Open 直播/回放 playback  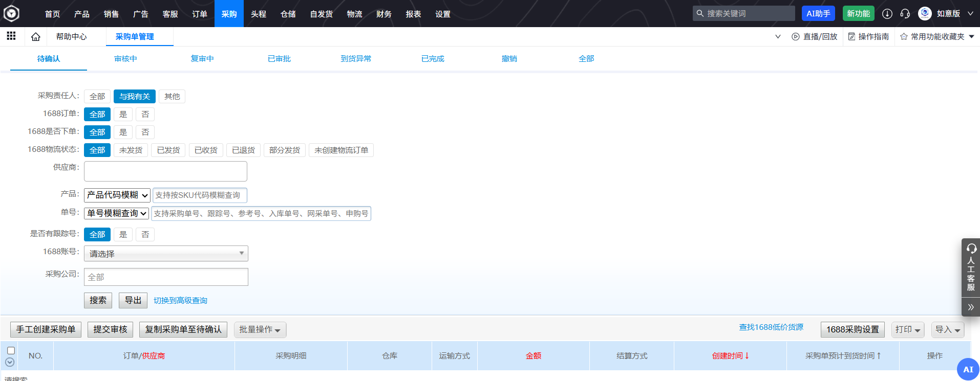point(814,36)
